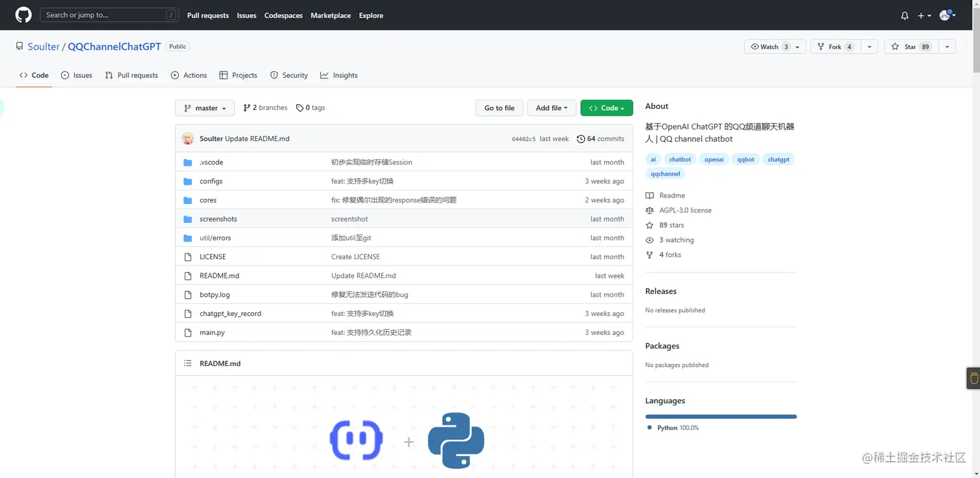980x478 pixels.
Task: Select the repository Issues tab
Action: (76, 75)
